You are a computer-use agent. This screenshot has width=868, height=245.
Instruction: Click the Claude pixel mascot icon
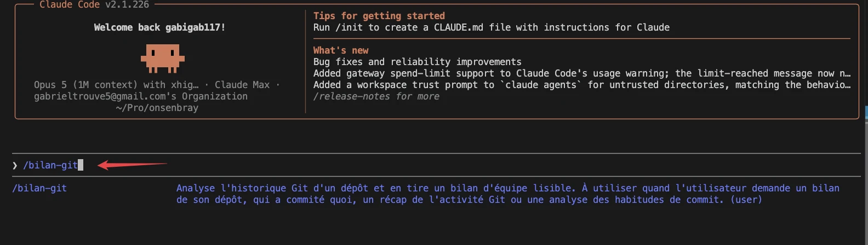[x=162, y=58]
